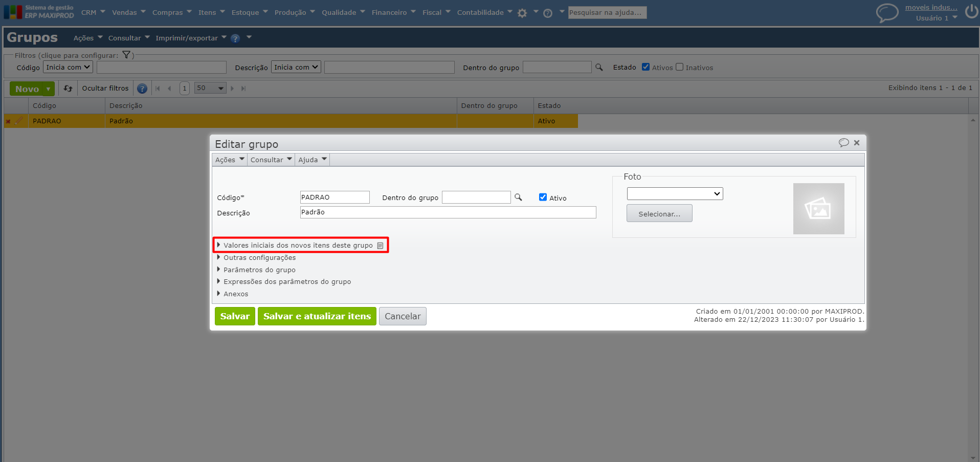
Task: Click the Selecionar photo button
Action: (659, 213)
